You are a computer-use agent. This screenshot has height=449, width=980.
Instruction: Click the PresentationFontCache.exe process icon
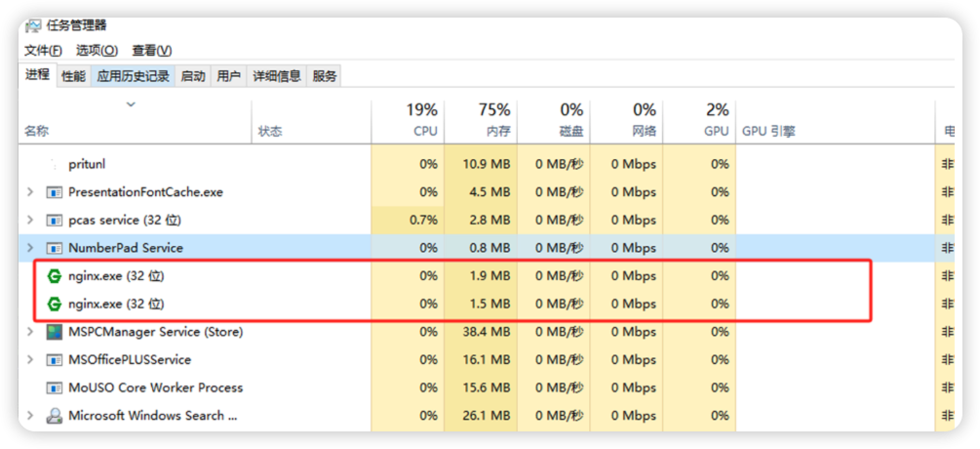pos(55,192)
